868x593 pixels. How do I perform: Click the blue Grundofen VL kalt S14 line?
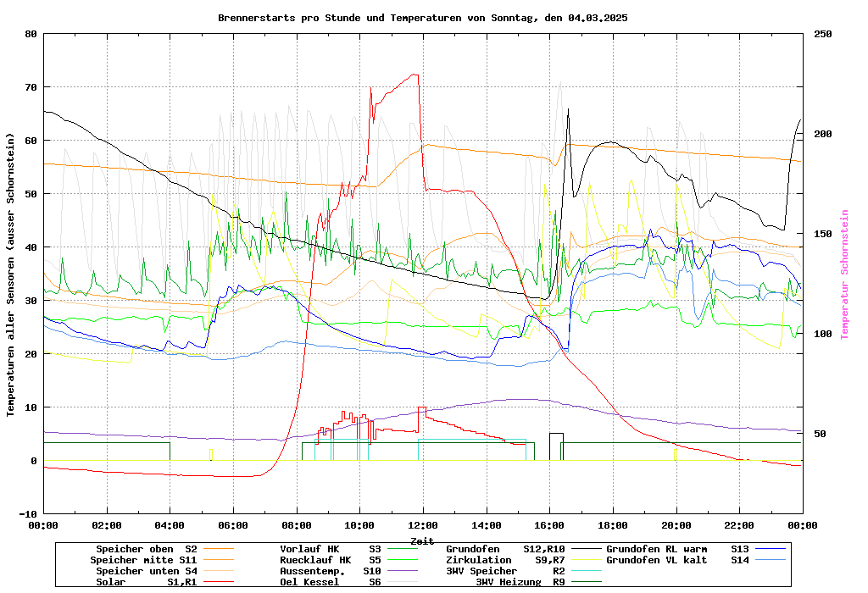(771, 560)
